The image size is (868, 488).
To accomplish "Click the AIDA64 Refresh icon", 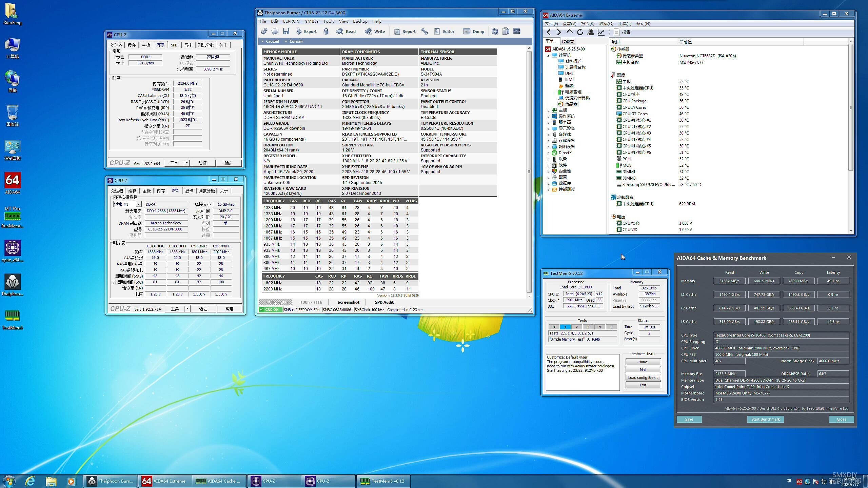I will [x=580, y=32].
